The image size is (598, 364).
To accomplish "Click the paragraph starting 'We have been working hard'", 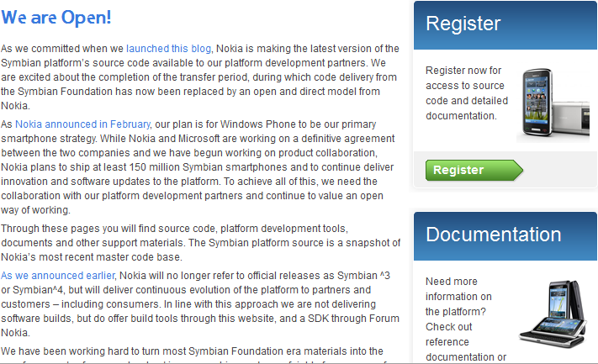I will [x=192, y=351].
